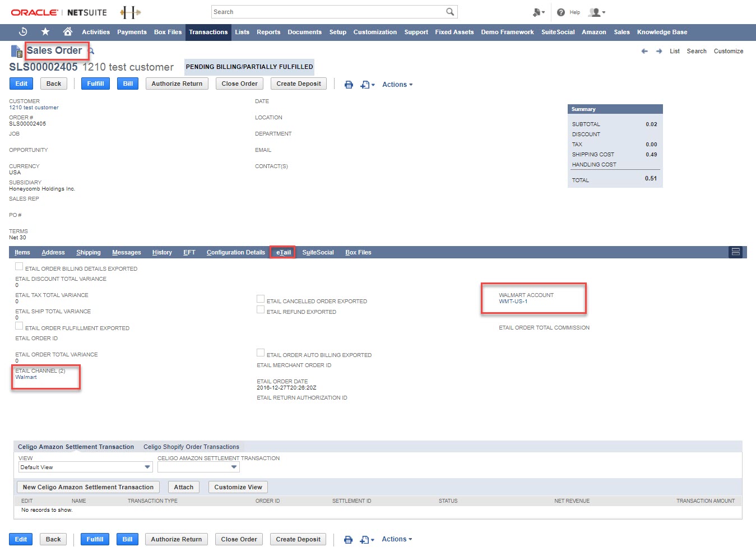
Task: Open the Activities menu
Action: pos(96,32)
